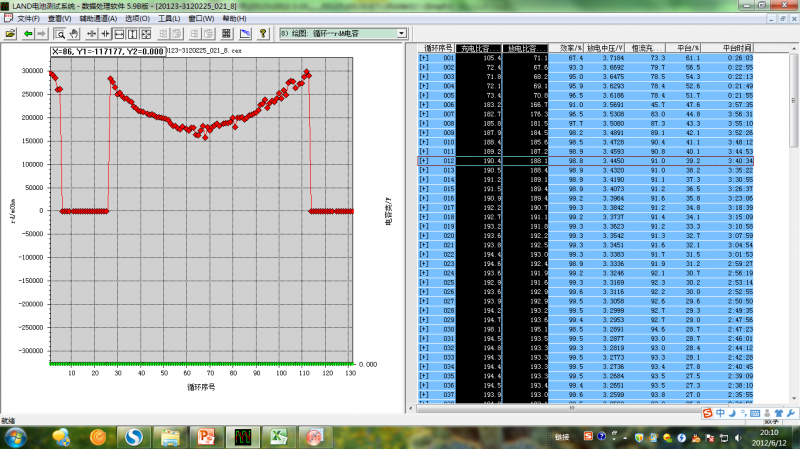The image size is (800, 449).
Task: Expand cycle row 002
Action: (x=424, y=67)
